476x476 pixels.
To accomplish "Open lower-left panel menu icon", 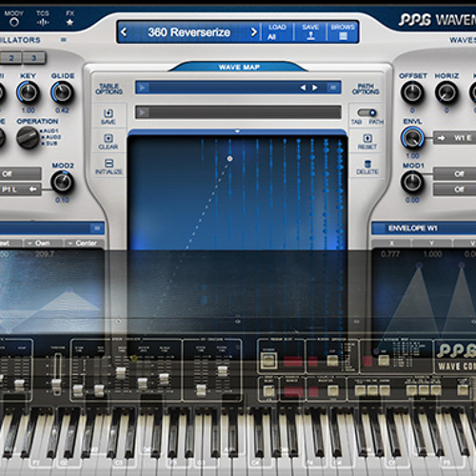I will (97, 228).
